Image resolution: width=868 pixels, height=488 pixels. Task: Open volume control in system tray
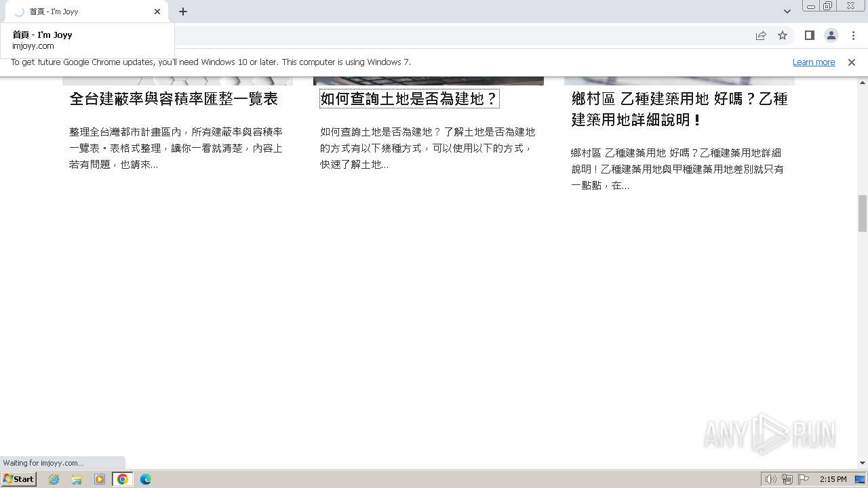pyautogui.click(x=770, y=479)
